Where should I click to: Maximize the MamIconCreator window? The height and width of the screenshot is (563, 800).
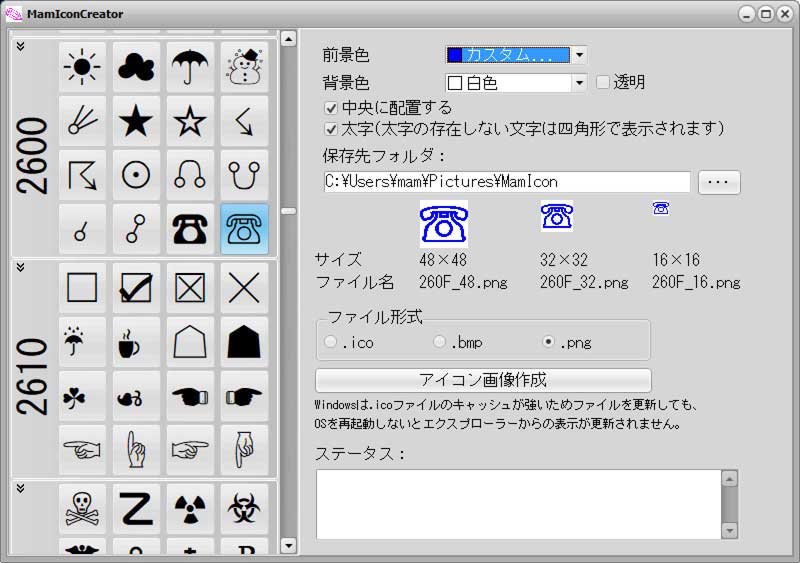[766, 14]
